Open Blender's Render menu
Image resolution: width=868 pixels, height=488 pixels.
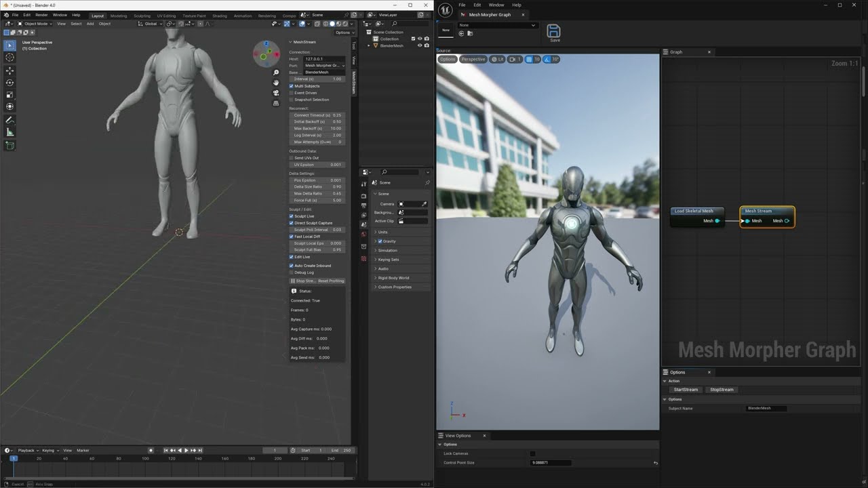click(41, 15)
